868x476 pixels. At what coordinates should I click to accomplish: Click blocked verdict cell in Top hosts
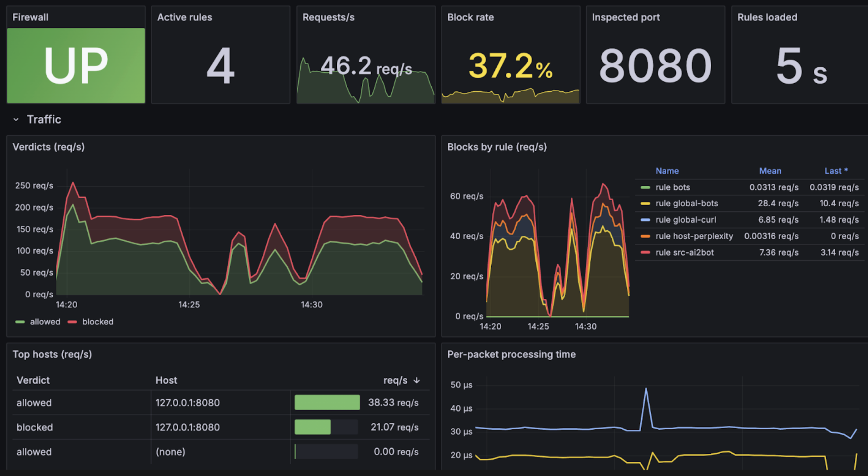tap(35, 427)
